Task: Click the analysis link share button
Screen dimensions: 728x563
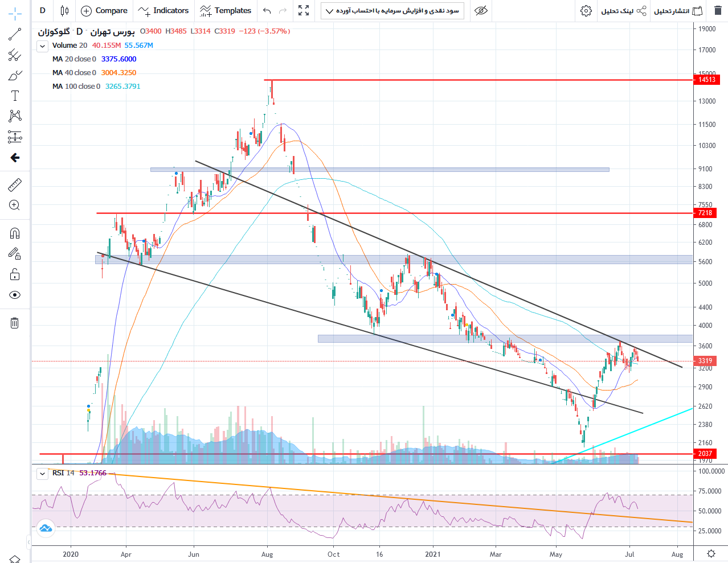Action: pos(624,11)
